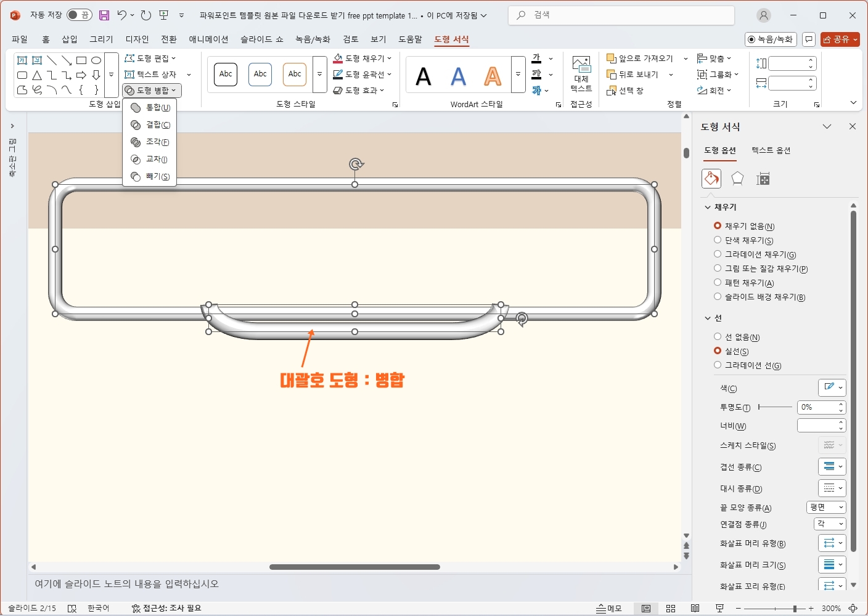Select 단색 채우기 radio option
This screenshot has height=616, width=868.
pyautogui.click(x=743, y=240)
